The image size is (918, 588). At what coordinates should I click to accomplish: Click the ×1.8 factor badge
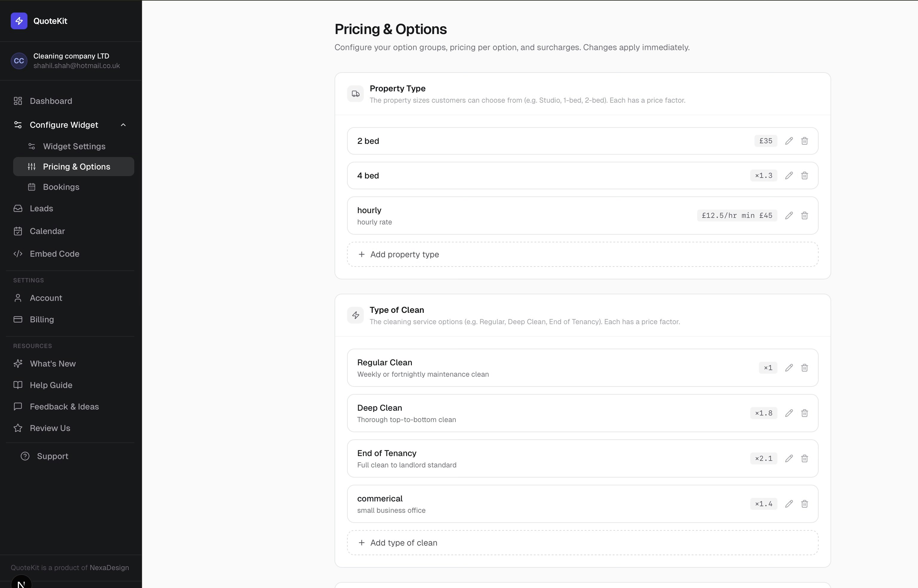coord(763,413)
